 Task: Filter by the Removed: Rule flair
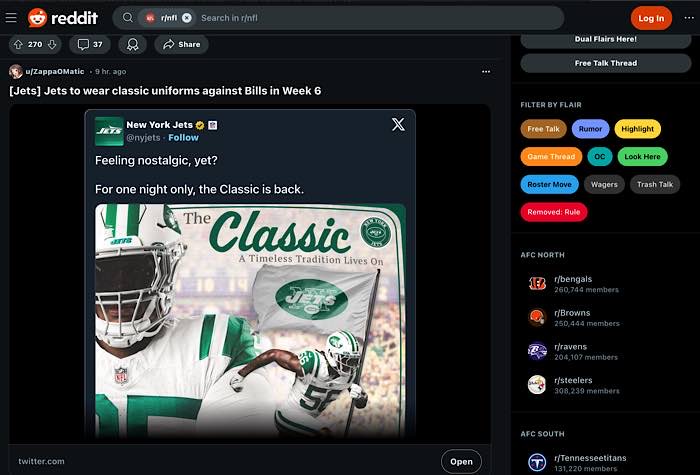coord(554,212)
